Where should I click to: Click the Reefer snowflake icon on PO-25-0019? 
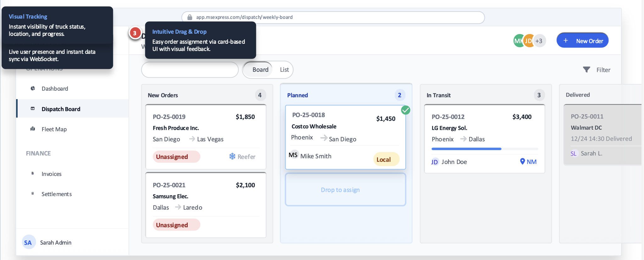pos(232,156)
